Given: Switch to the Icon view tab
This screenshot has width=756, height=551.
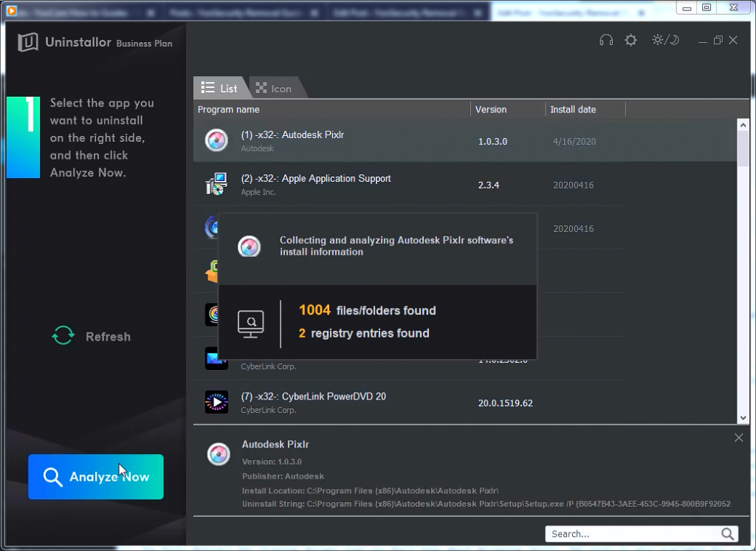Looking at the screenshot, I should pos(274,89).
